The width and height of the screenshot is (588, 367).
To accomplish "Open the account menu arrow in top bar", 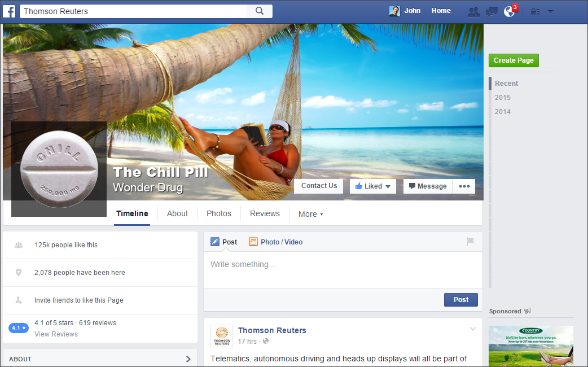I will 551,12.
